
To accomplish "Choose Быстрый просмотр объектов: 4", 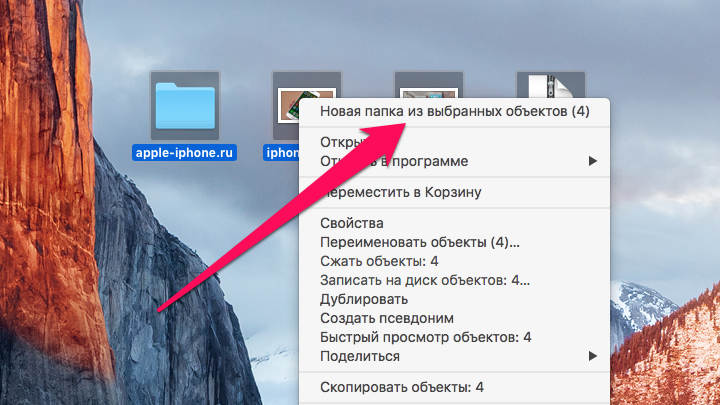I will coord(425,337).
